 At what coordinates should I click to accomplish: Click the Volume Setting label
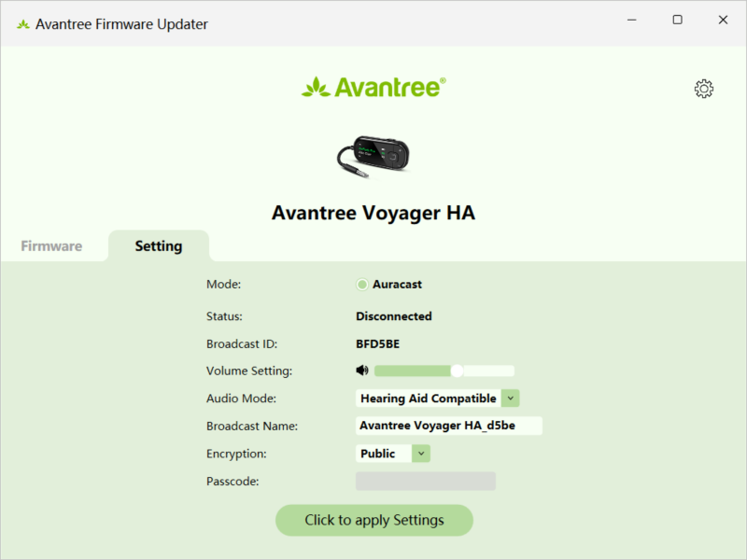pos(249,371)
